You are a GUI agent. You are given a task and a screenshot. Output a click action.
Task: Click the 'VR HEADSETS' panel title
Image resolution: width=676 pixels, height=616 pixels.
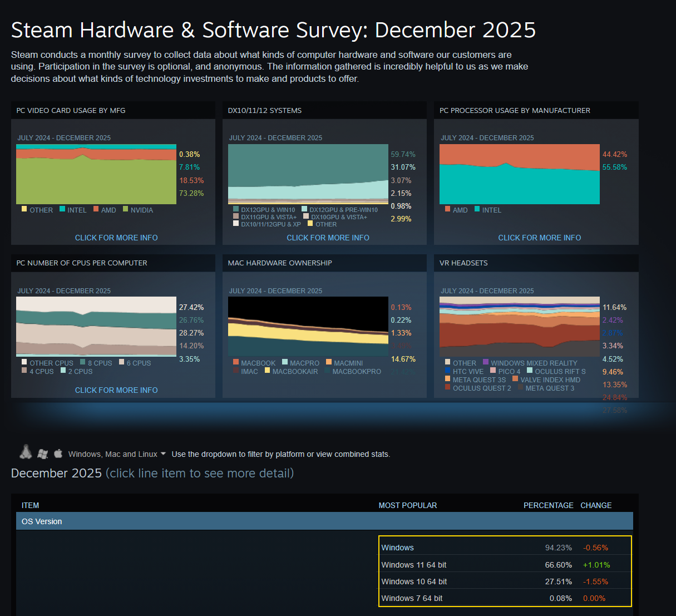coord(463,263)
